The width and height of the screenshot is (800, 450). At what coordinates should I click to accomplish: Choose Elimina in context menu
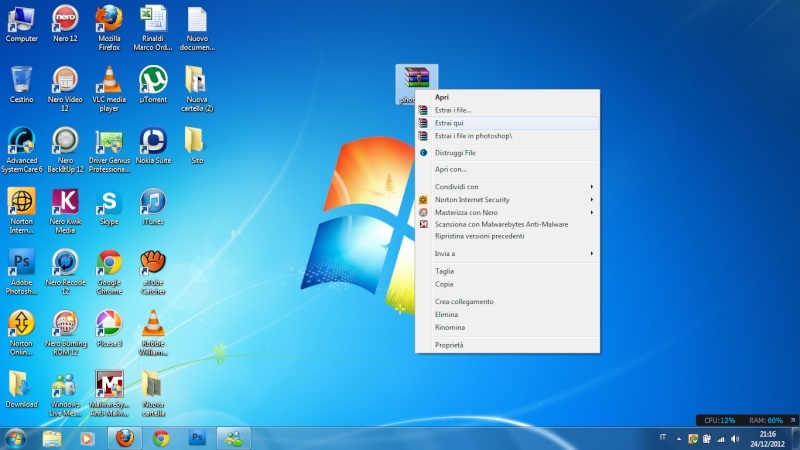click(x=508, y=315)
